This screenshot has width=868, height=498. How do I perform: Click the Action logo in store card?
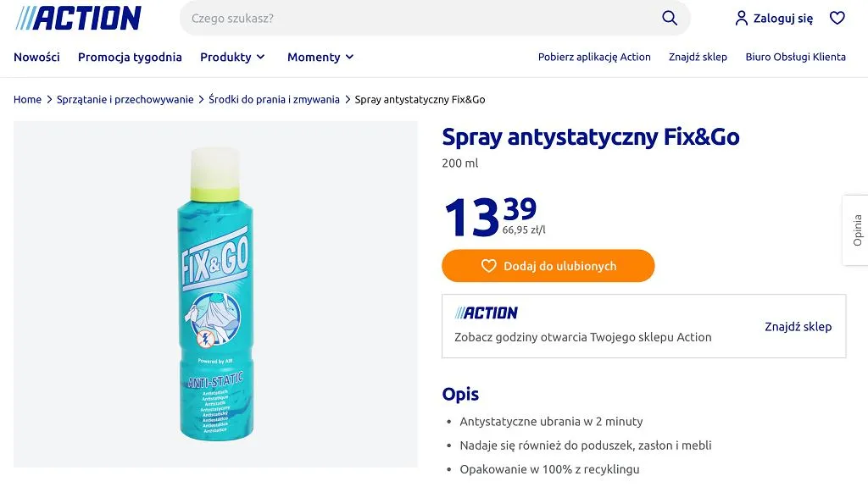click(487, 313)
